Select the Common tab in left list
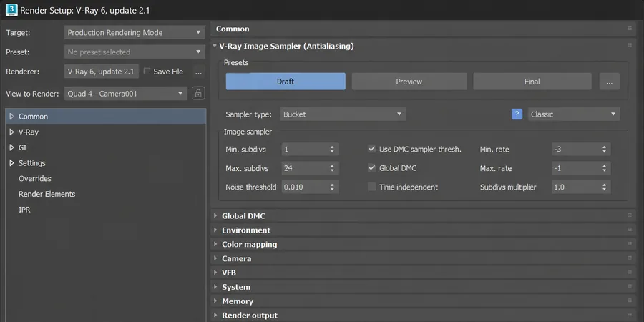The height and width of the screenshot is (322, 644). tap(106, 116)
